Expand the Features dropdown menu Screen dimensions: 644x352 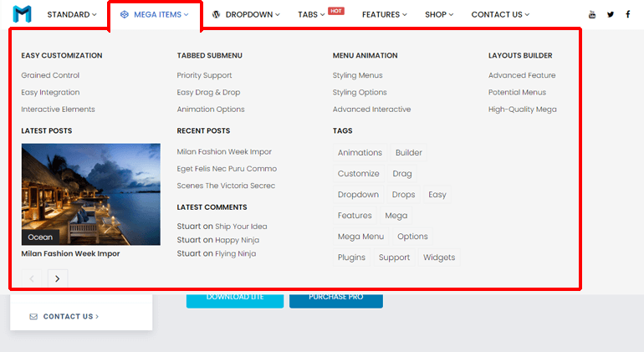tap(384, 14)
